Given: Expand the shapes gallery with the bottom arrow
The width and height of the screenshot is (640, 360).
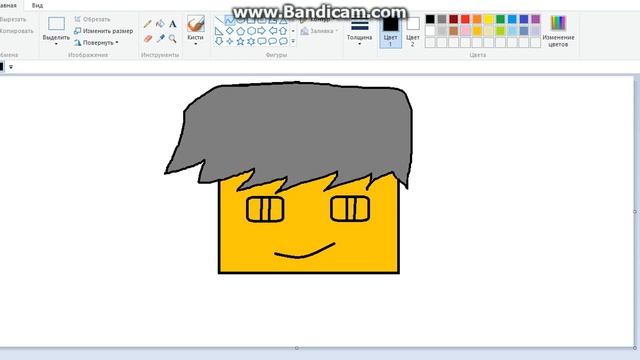Looking at the screenshot, I should click(x=293, y=41).
